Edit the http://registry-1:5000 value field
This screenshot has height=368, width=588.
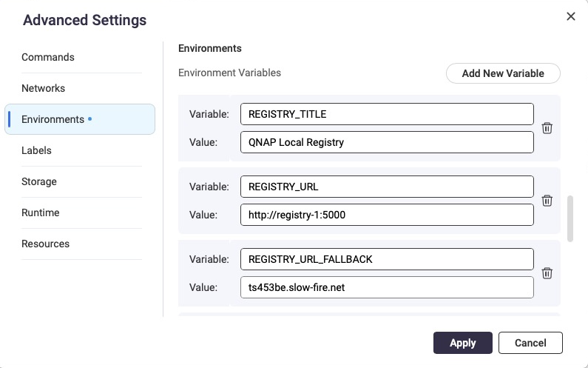click(x=387, y=215)
